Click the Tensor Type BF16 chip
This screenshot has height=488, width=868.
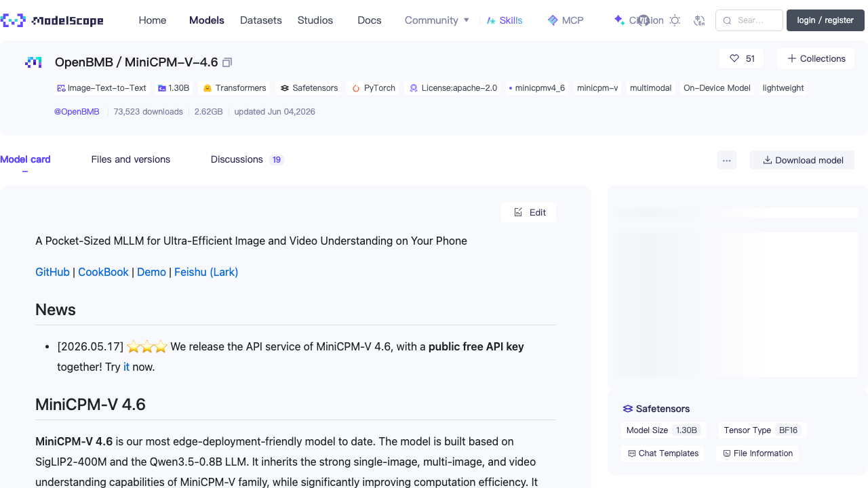[x=763, y=430]
